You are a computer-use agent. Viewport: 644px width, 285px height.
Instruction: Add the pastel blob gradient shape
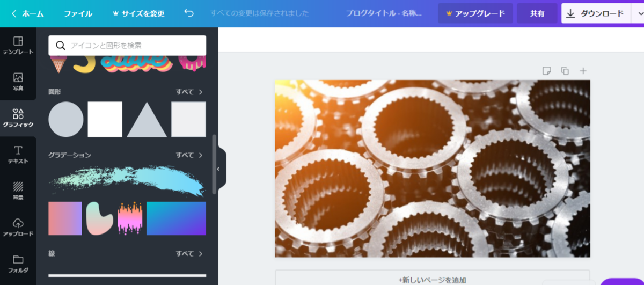pos(100,218)
